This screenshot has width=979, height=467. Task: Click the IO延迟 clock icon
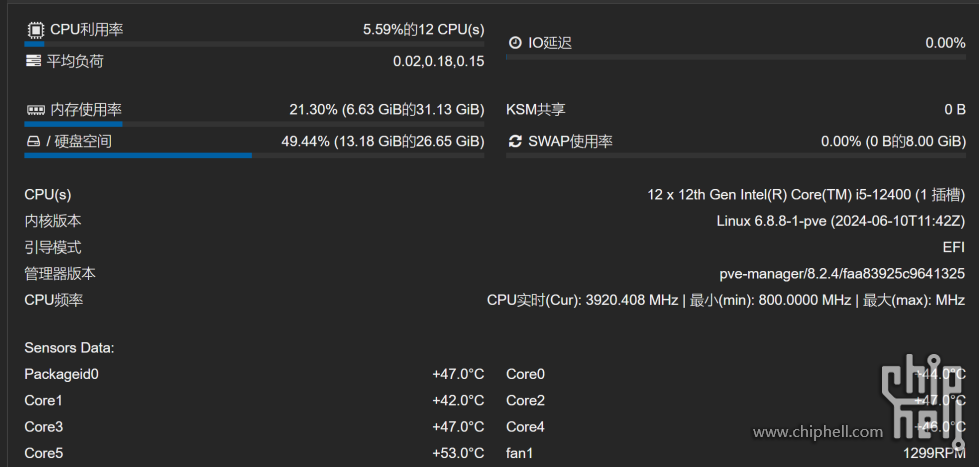coord(515,43)
